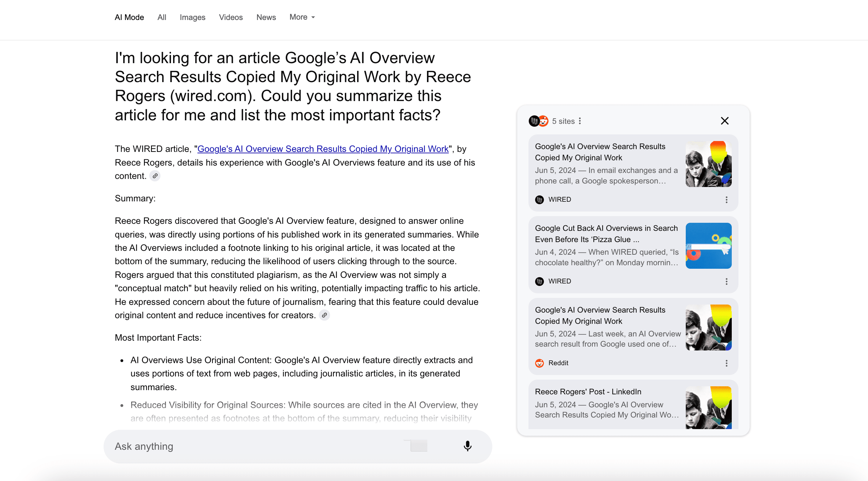Click the 'Summary:' heading text
868x481 pixels.
pos(135,198)
